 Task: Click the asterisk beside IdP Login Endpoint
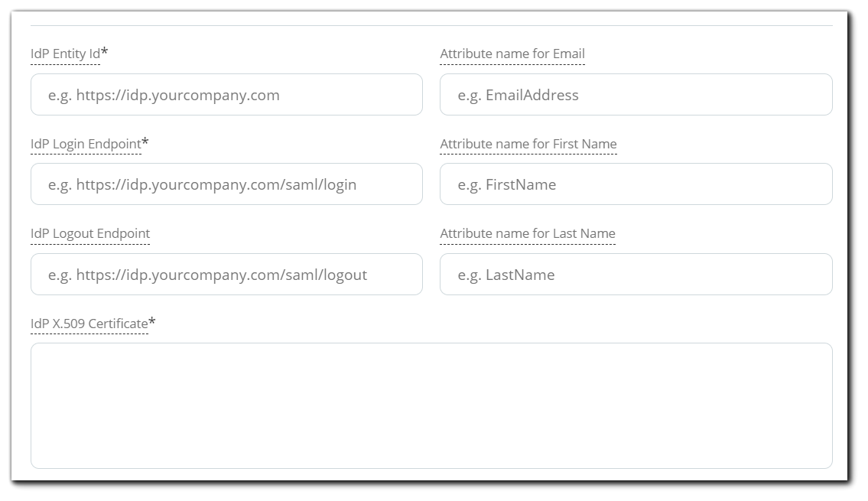pos(145,142)
